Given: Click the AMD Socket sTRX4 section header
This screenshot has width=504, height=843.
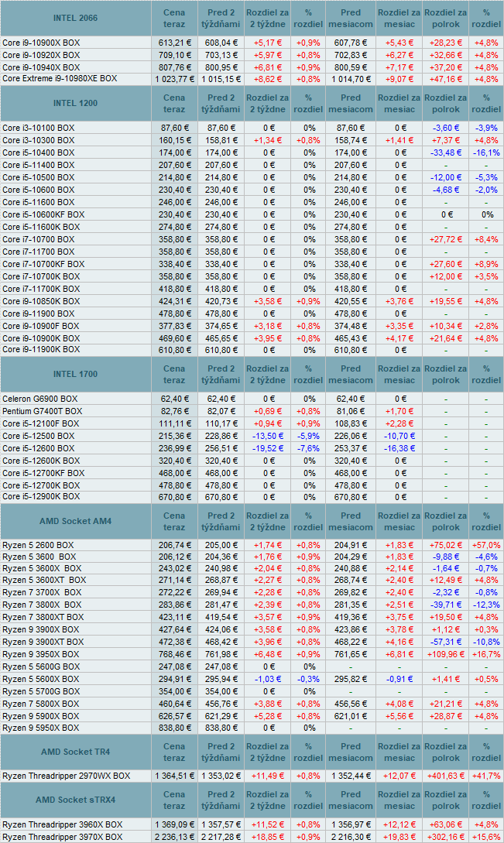Looking at the screenshot, I should [75, 800].
